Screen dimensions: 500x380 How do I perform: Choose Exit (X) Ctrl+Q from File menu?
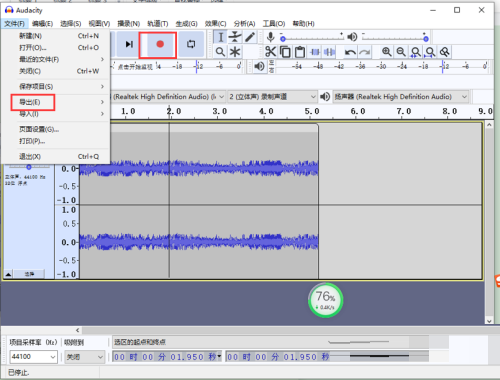tap(56, 157)
